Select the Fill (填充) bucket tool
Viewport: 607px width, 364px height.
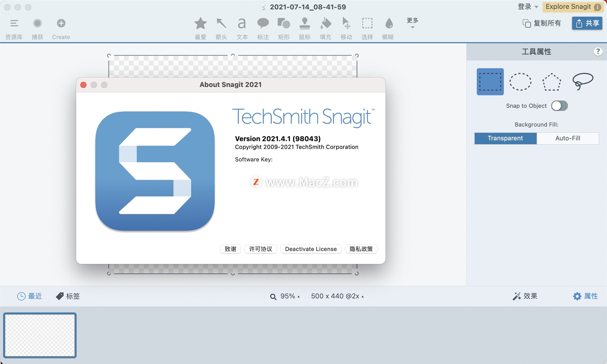325,24
